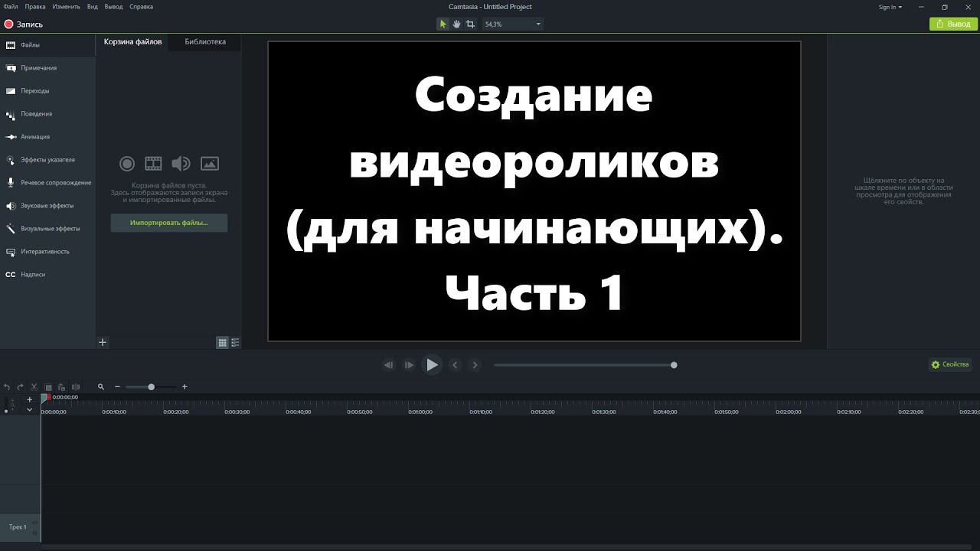This screenshot has height=551, width=980.
Task: Click the Undo arrow on timeline toolbar
Action: tap(7, 387)
